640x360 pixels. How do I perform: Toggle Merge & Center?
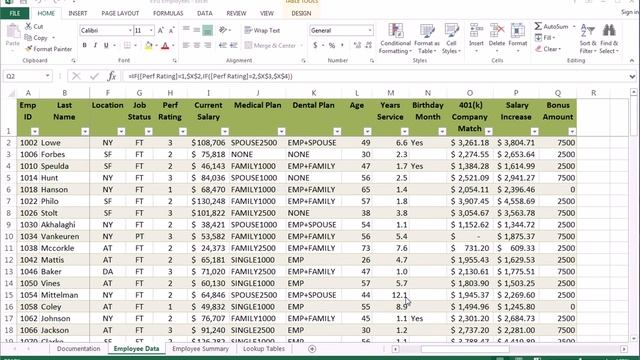tap(270, 45)
